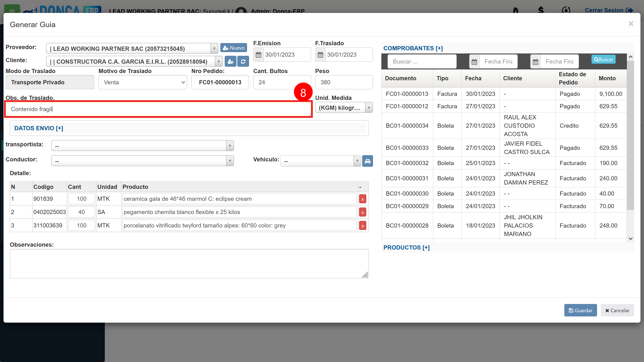The height and width of the screenshot is (362, 644).
Task: Open the Vehiculo dropdown
Action: 321,161
